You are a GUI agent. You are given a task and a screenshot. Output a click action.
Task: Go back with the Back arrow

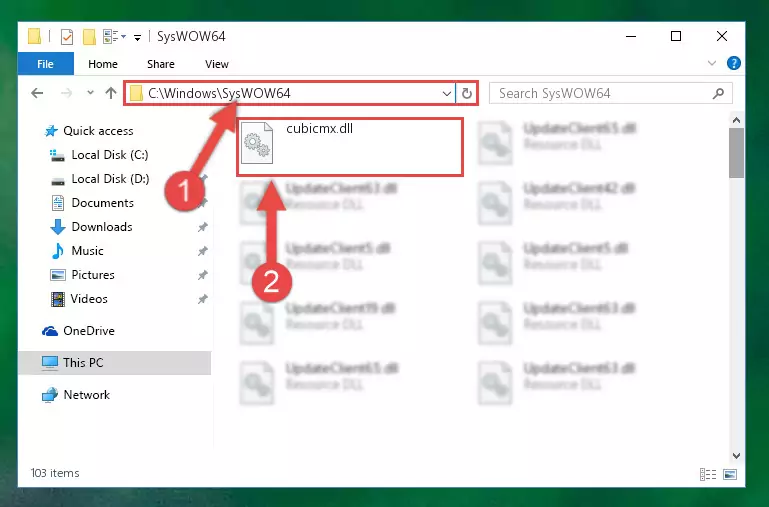click(37, 93)
